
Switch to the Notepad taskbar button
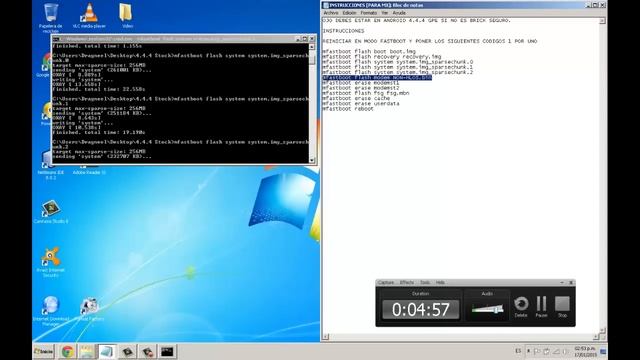tap(107, 351)
